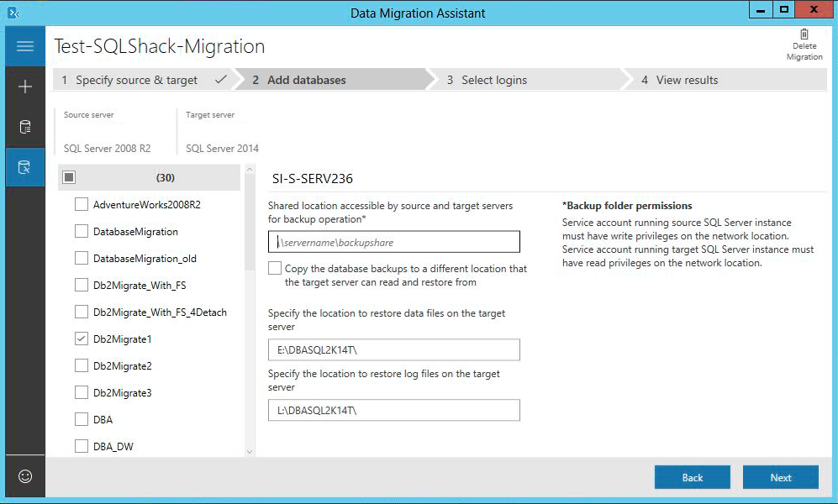
Task: Select the Migrations icon in sidebar
Action: tap(25, 168)
